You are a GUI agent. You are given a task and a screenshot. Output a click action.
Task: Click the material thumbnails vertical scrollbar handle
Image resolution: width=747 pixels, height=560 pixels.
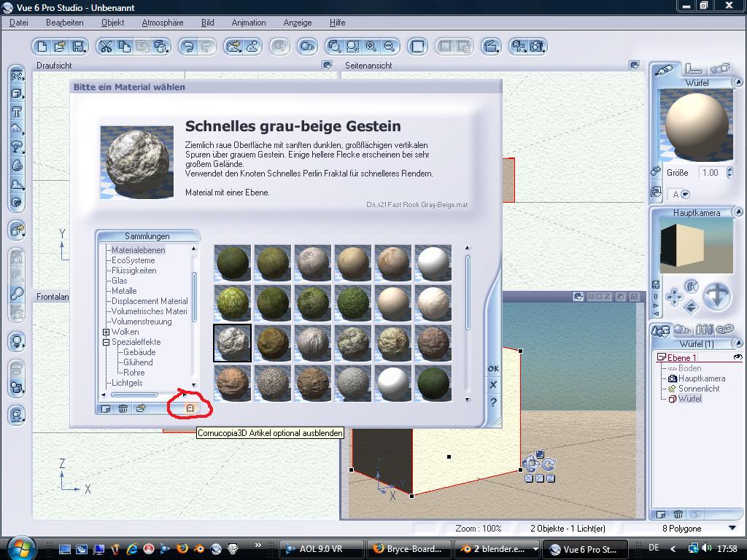click(x=468, y=292)
